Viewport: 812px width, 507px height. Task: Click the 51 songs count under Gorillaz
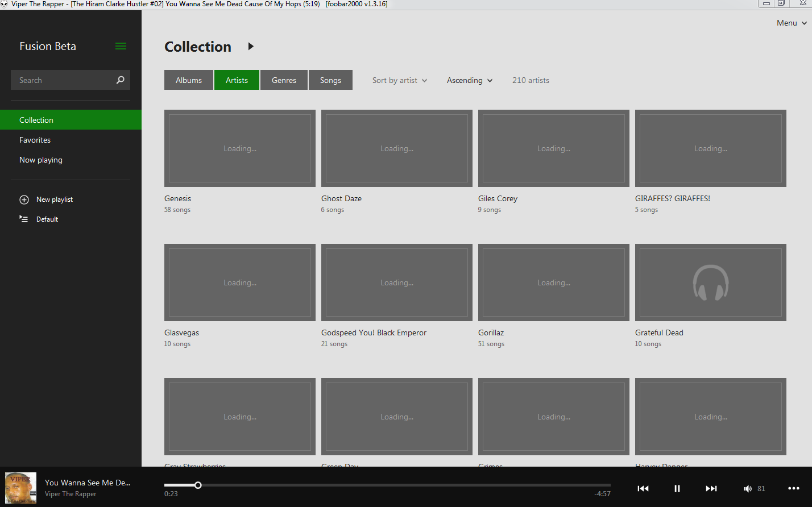[491, 344]
